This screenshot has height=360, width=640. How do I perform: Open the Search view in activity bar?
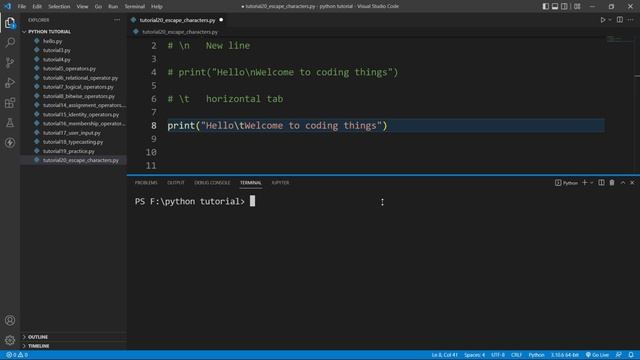(10, 42)
